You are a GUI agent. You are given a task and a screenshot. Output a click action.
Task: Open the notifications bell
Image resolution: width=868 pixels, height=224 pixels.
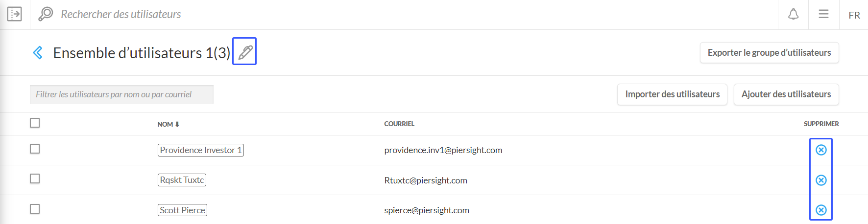click(x=793, y=14)
